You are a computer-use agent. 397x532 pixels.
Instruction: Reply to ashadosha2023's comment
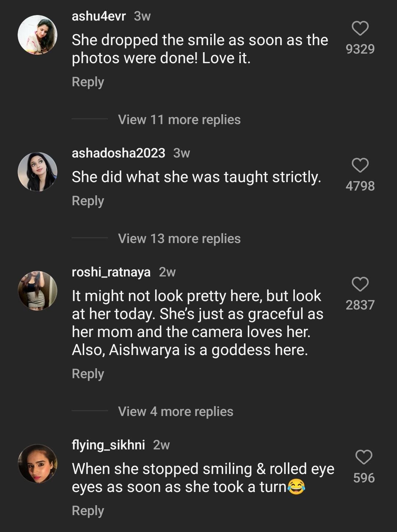coord(88,201)
